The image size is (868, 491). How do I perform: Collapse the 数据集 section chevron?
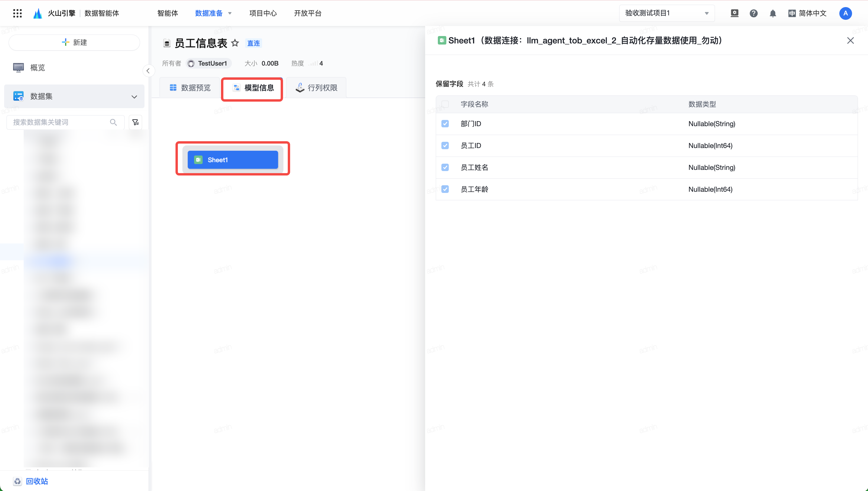click(x=134, y=96)
